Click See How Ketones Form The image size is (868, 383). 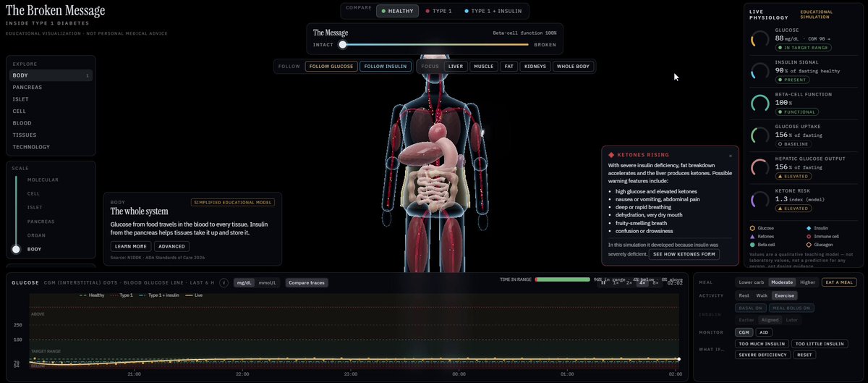(684, 255)
